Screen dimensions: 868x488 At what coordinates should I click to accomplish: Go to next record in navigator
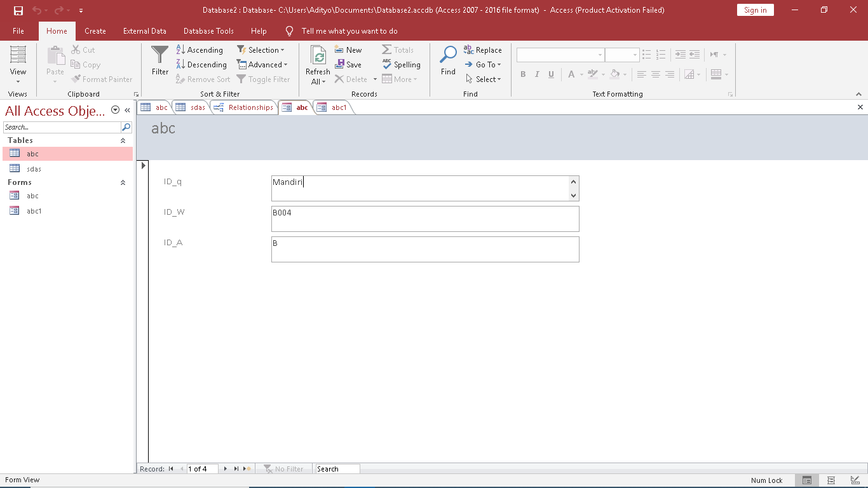point(226,469)
